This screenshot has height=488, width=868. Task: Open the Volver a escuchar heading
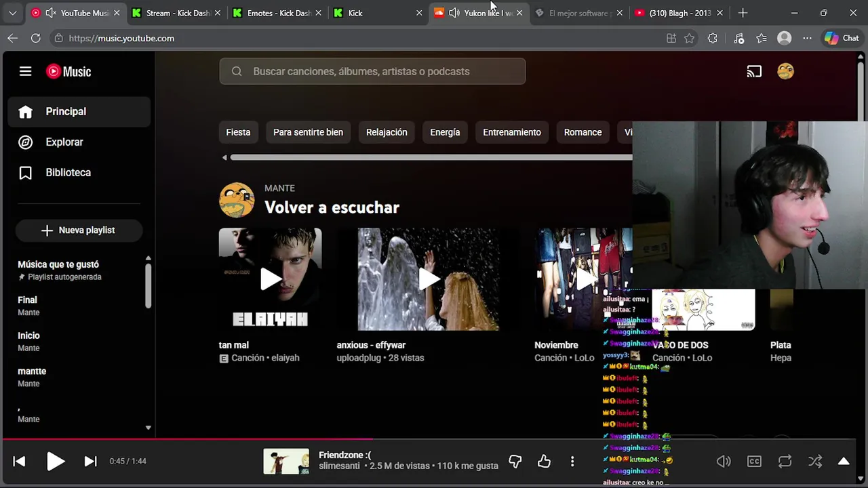pyautogui.click(x=332, y=207)
